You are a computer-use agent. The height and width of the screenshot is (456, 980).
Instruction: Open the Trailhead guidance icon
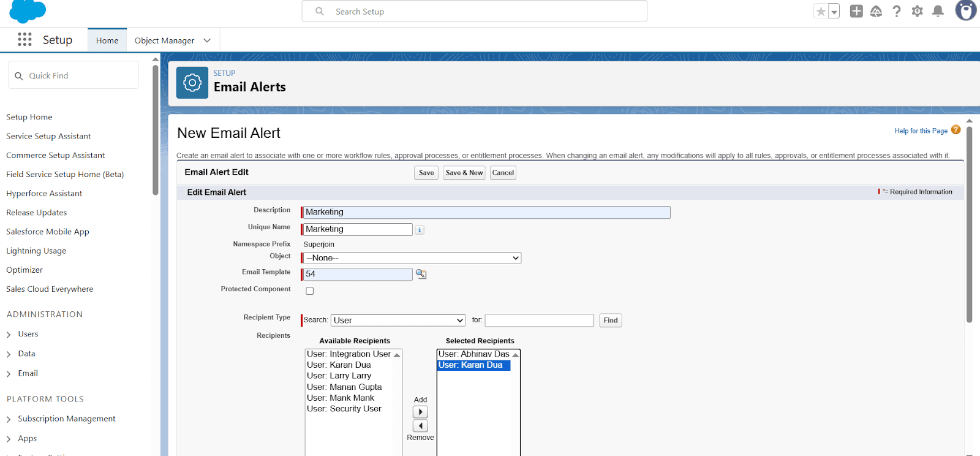[x=876, y=11]
